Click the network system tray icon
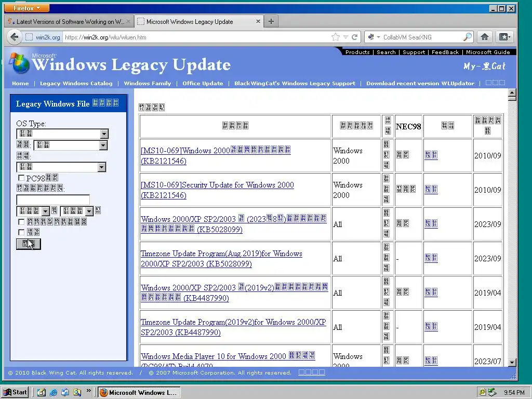Image resolution: width=532 pixels, height=399 pixels. tap(492, 392)
